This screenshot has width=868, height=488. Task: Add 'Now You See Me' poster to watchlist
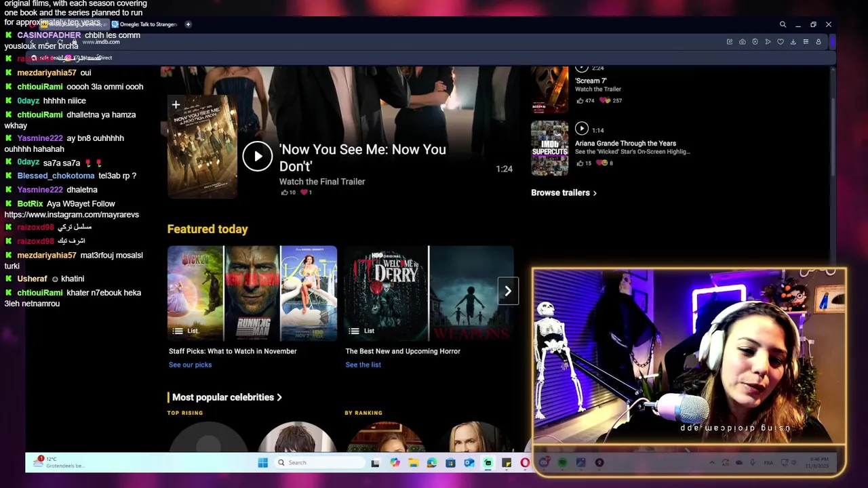[x=176, y=105]
